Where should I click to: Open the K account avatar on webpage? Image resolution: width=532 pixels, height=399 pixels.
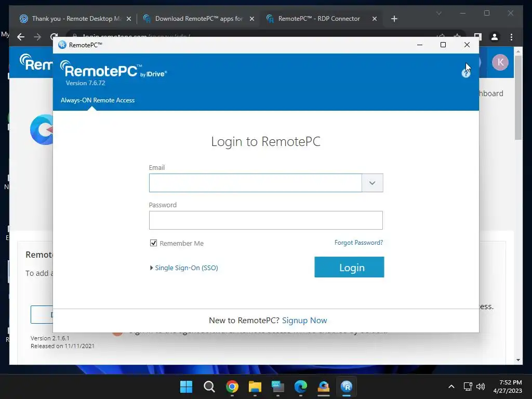[500, 62]
